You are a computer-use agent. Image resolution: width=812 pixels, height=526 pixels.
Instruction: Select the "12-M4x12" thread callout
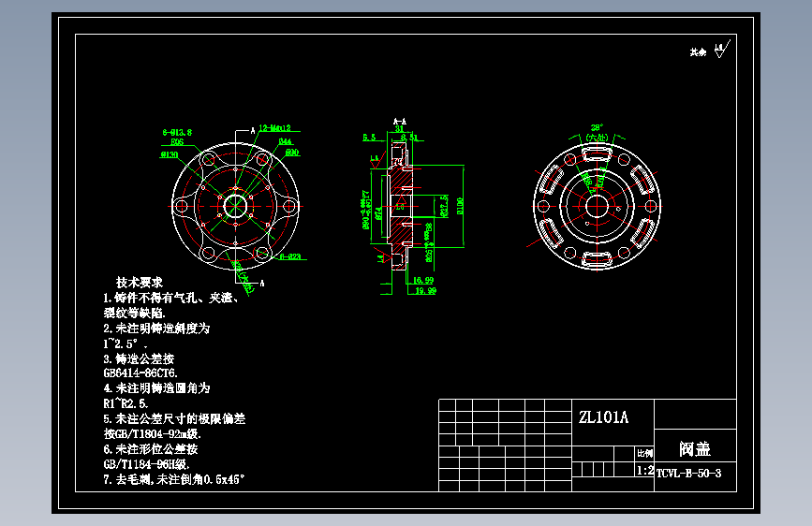[x=274, y=128]
